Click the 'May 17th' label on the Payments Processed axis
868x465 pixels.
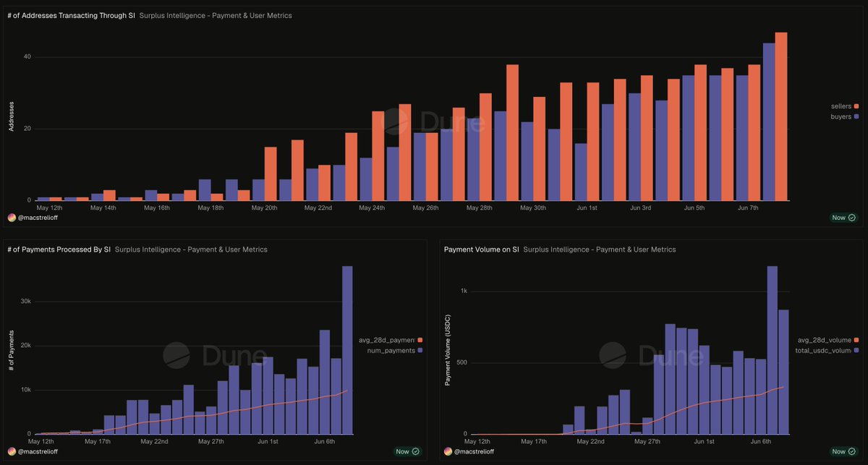point(98,441)
